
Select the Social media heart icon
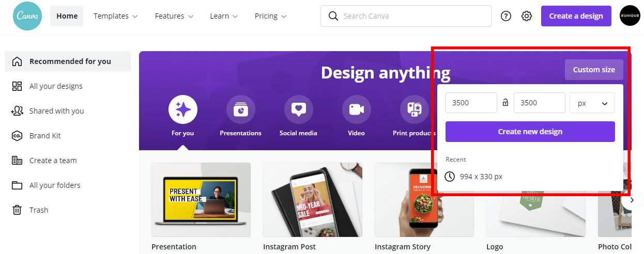(x=299, y=109)
